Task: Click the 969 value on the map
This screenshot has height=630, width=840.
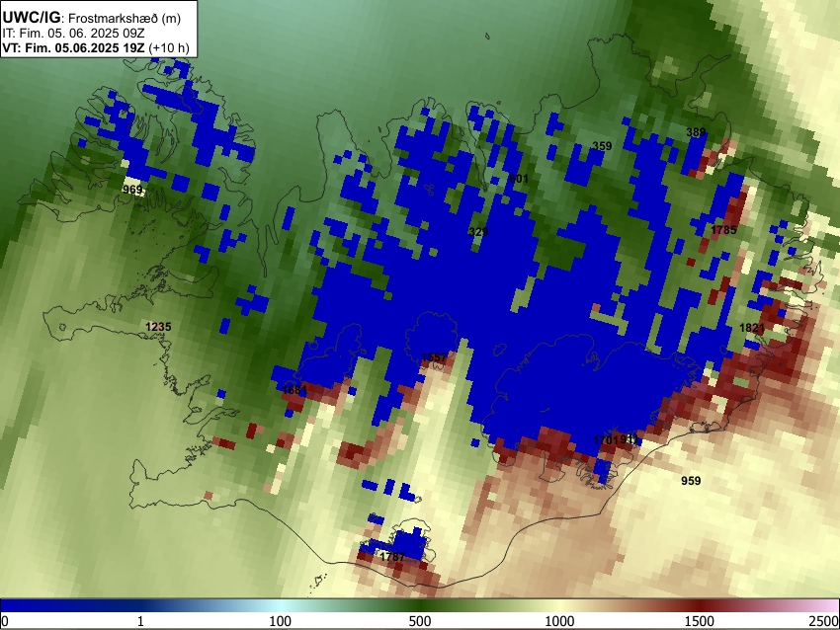Action: 132,190
